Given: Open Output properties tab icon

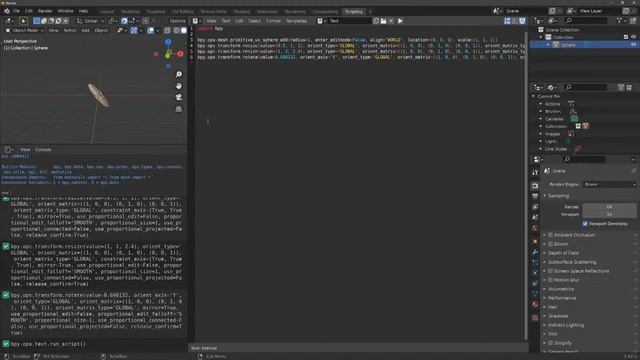Looking at the screenshot, I should click(x=535, y=196).
